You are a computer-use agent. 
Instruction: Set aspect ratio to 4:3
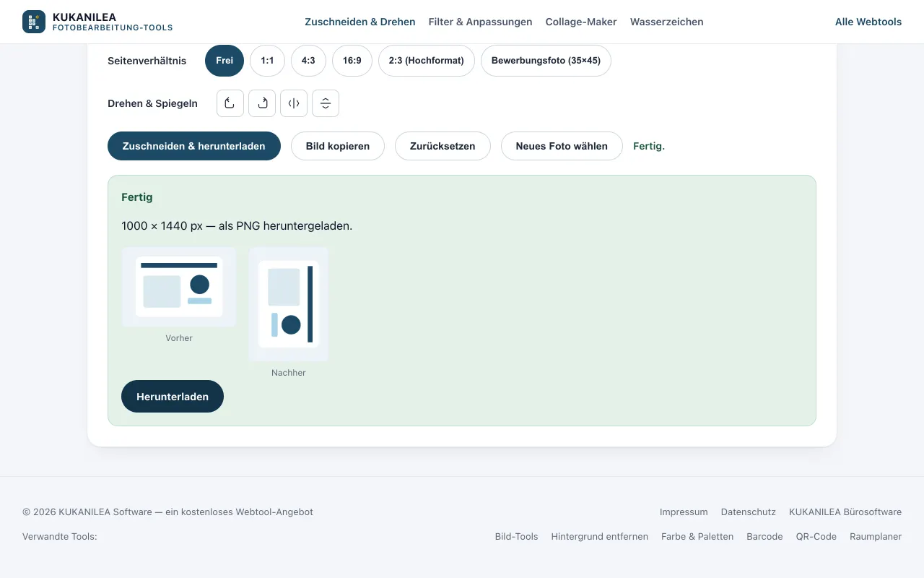(x=308, y=61)
